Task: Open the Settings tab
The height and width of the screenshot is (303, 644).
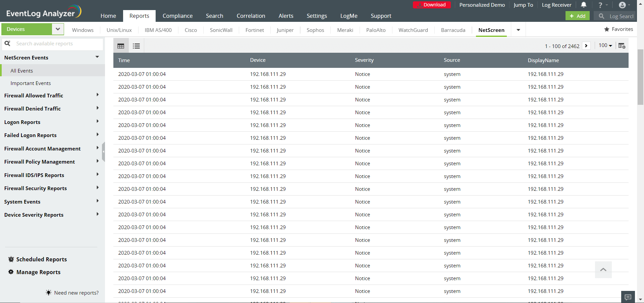Action: click(x=317, y=16)
